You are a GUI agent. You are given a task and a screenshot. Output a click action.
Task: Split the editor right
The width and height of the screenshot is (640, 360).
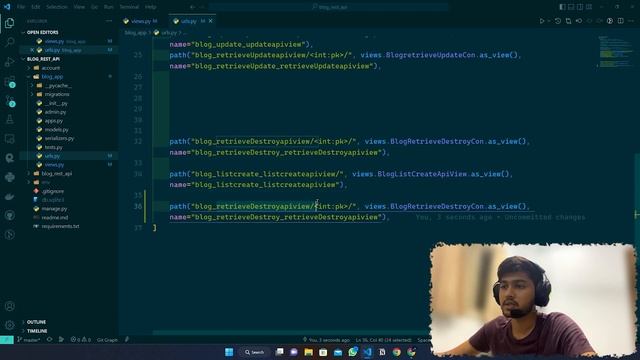pos(620,21)
